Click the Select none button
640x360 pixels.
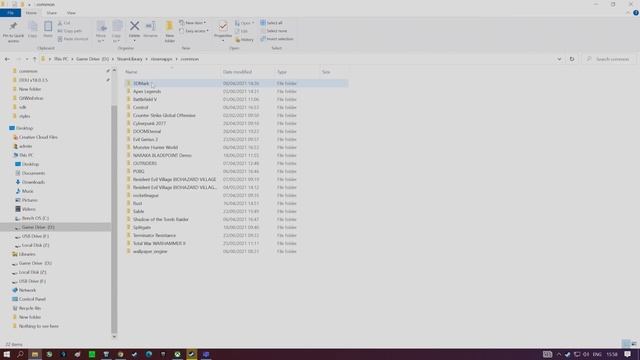pyautogui.click(x=273, y=31)
